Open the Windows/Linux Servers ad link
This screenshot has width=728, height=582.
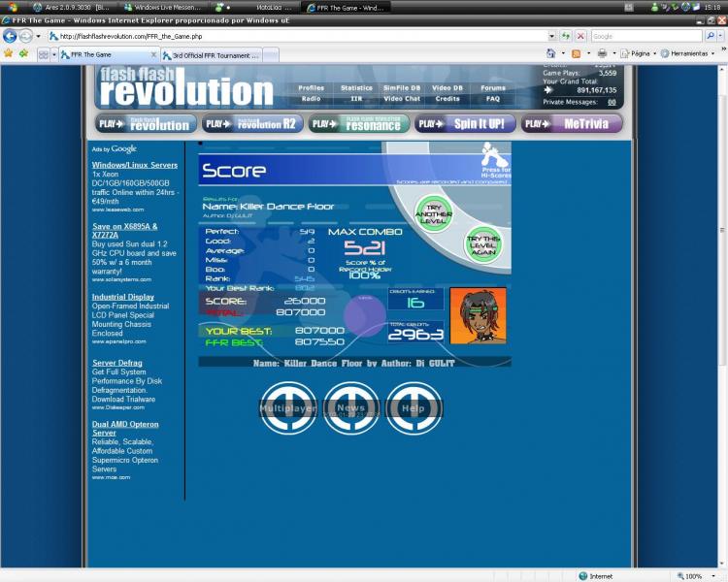pos(135,166)
